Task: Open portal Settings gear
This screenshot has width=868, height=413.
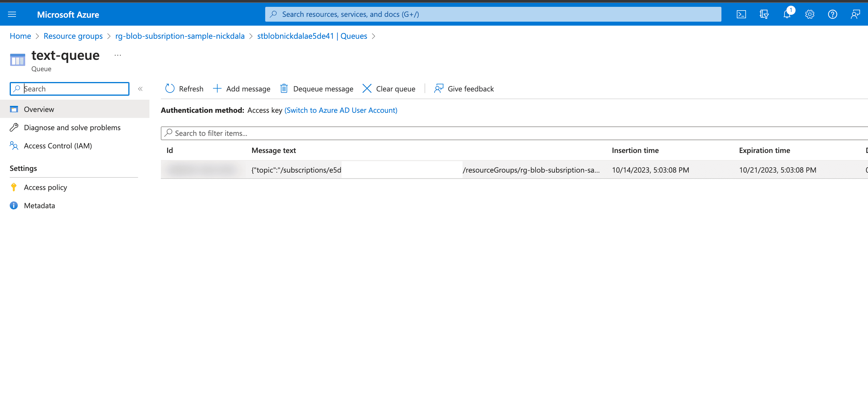Action: coord(810,14)
